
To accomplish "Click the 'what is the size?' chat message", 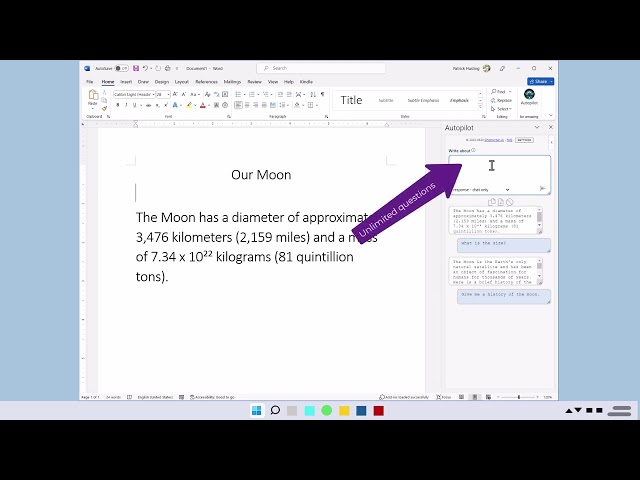I will pyautogui.click(x=504, y=245).
